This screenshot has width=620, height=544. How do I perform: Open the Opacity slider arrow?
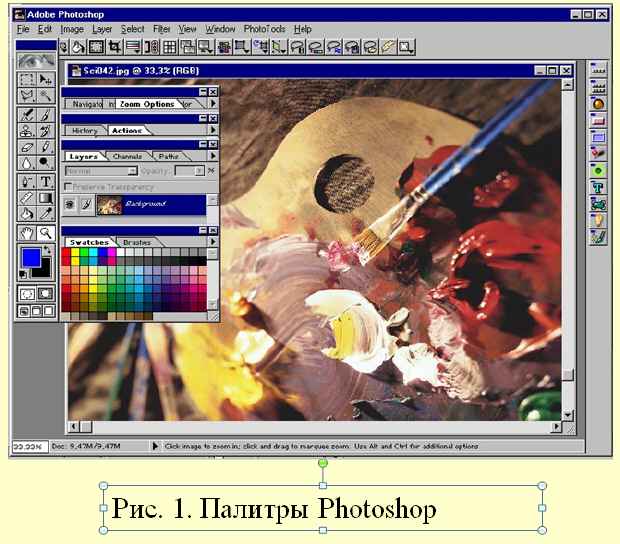(199, 171)
